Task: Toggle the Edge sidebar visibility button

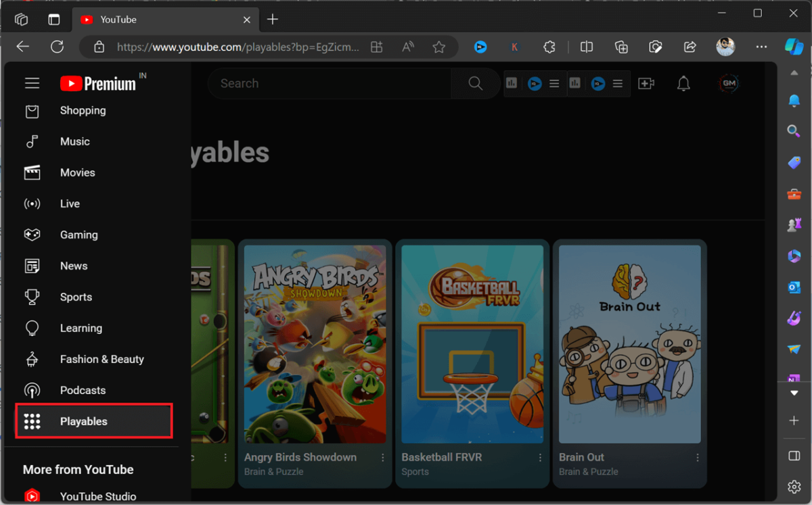Action: pos(794,456)
